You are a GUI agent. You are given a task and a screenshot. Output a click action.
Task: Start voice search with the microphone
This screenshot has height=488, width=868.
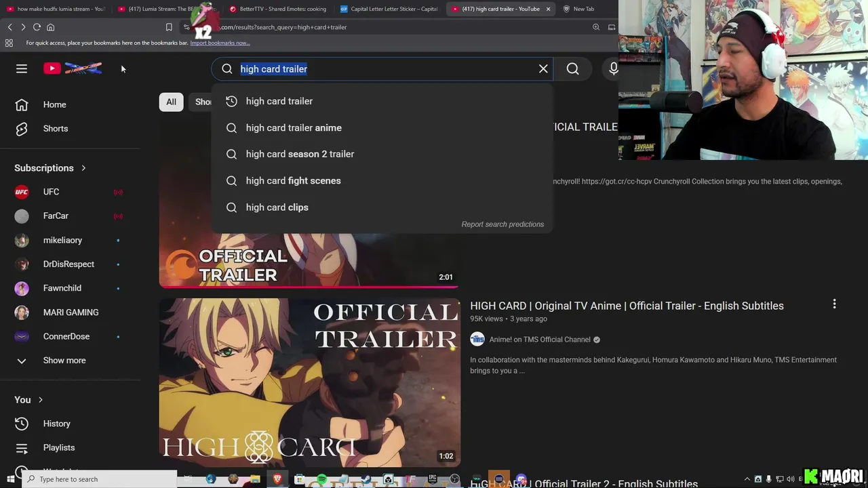point(613,68)
